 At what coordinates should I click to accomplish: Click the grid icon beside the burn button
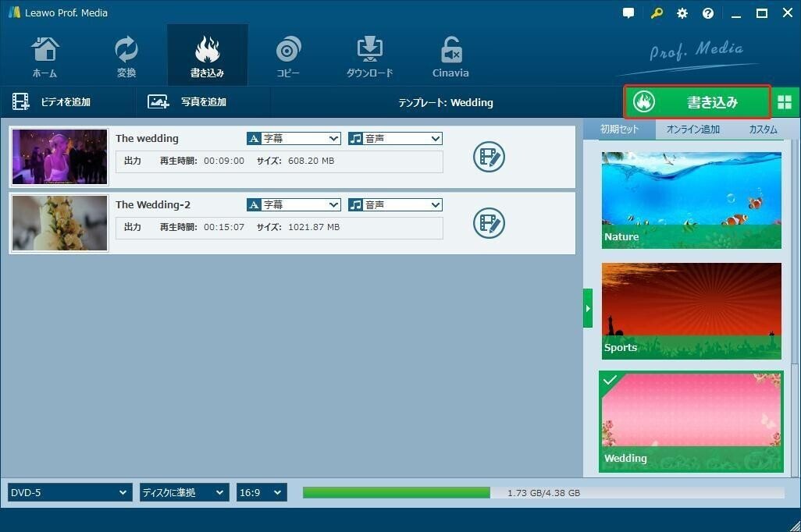point(785,101)
